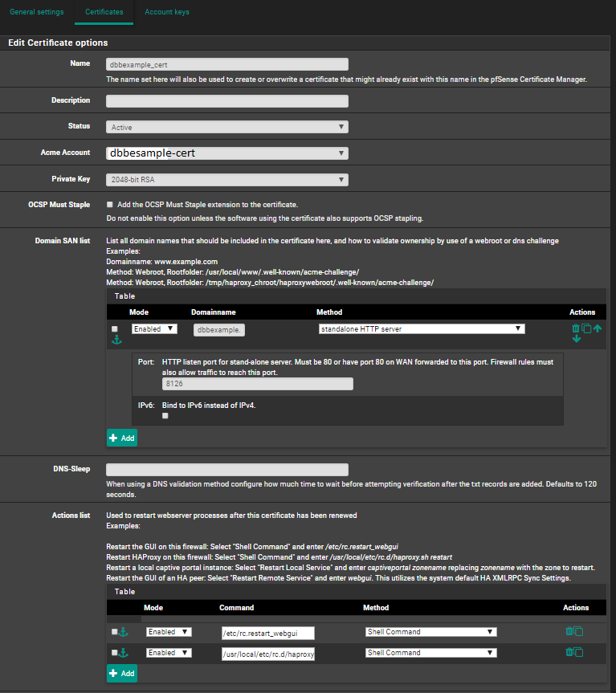This screenshot has width=616, height=693.
Task: Add a new Actions list entry
Action: point(122,673)
